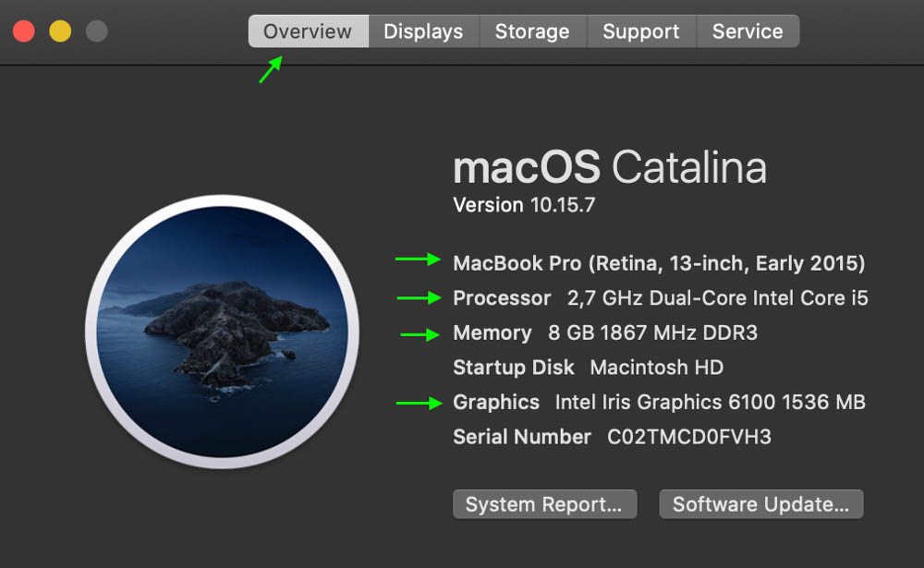Click the Graphics label
924x568 pixels.
pos(496,403)
